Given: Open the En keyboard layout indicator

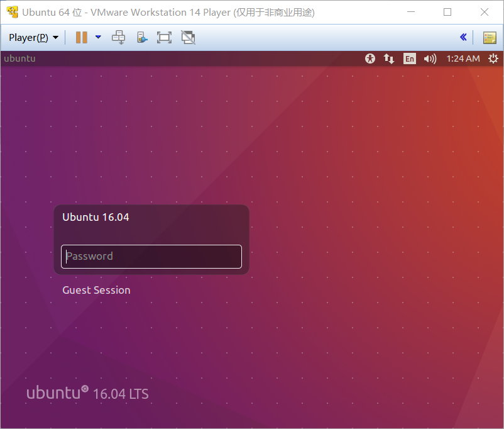Looking at the screenshot, I should click(x=410, y=58).
